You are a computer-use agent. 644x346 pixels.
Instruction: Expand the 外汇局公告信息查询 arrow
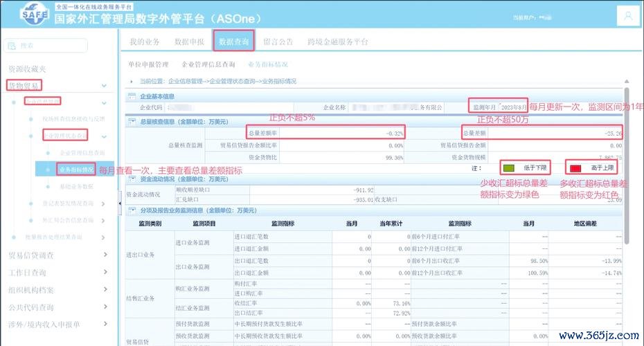103,221
